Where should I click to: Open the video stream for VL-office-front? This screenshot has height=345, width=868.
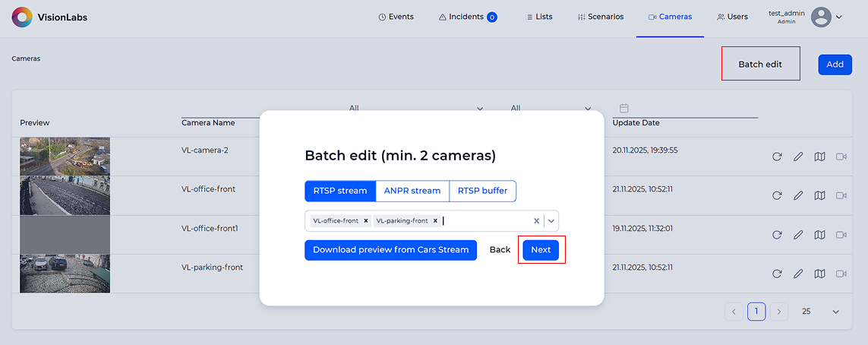841,195
